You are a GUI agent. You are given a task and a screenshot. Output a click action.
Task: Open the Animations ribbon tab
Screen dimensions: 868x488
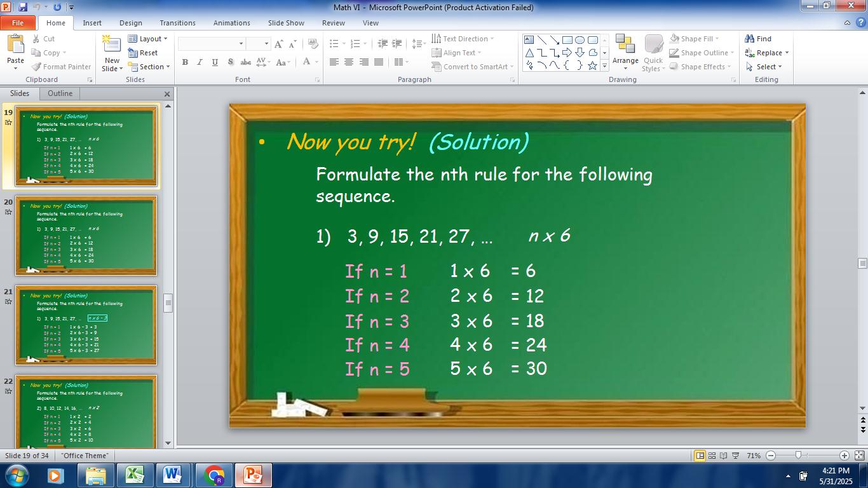pyautogui.click(x=231, y=23)
